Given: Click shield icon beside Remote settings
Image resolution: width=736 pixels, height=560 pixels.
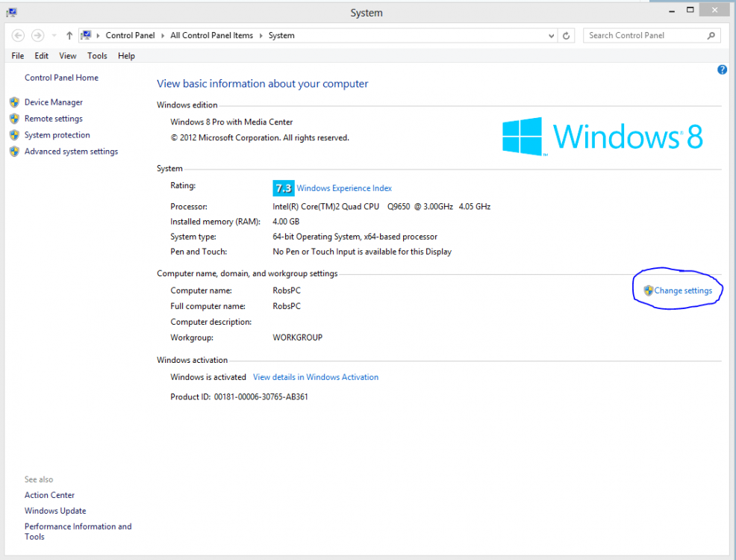Looking at the screenshot, I should tap(14, 119).
